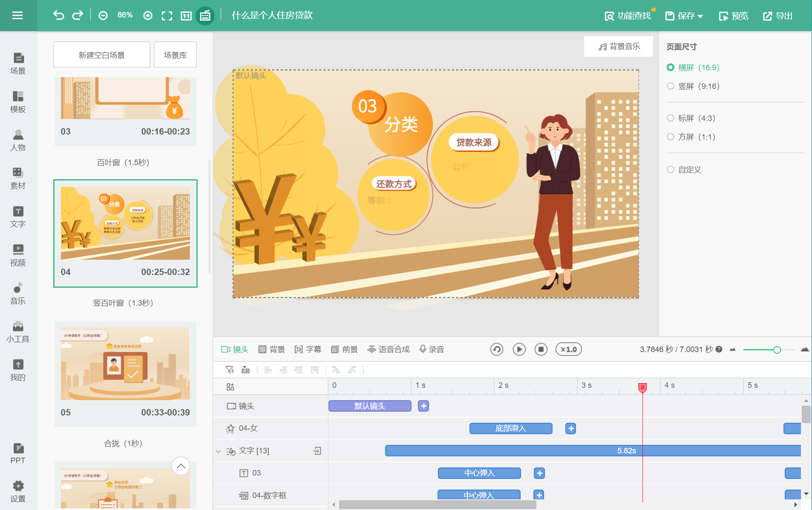The image size is (812, 510).
Task: Select scene 05 thumbnail
Action: (x=126, y=374)
